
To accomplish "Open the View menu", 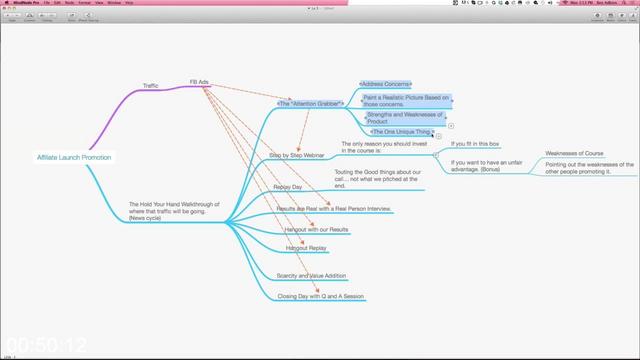I will click(99, 2).
